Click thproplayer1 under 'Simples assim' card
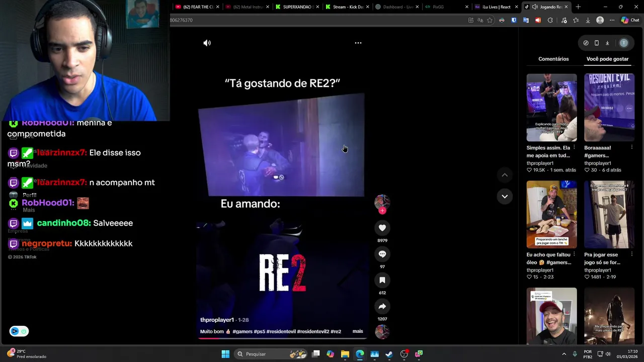The width and height of the screenshot is (644, 362). (x=540, y=163)
